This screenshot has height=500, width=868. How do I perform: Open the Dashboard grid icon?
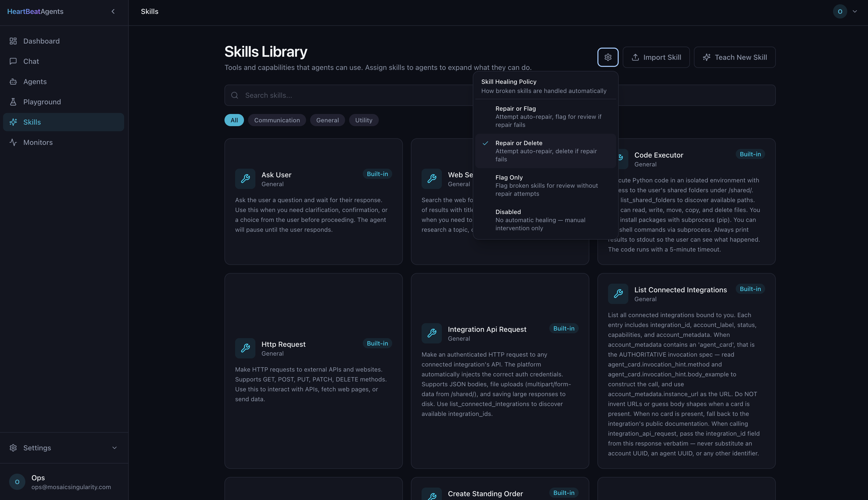(13, 41)
